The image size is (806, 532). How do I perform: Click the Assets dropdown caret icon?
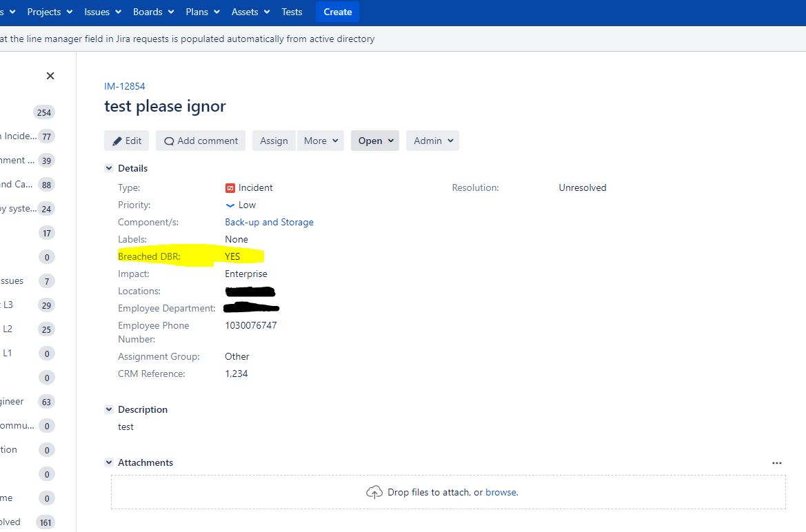click(266, 12)
